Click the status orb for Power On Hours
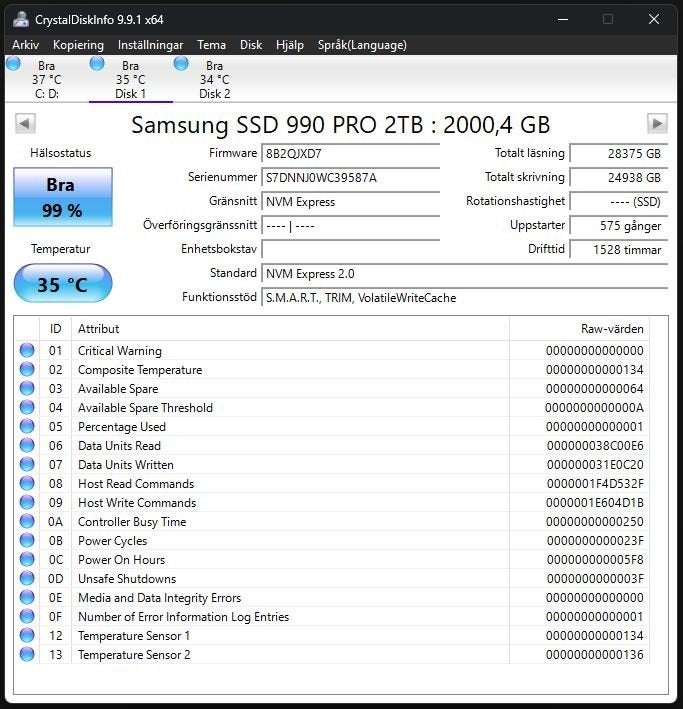 (x=27, y=559)
